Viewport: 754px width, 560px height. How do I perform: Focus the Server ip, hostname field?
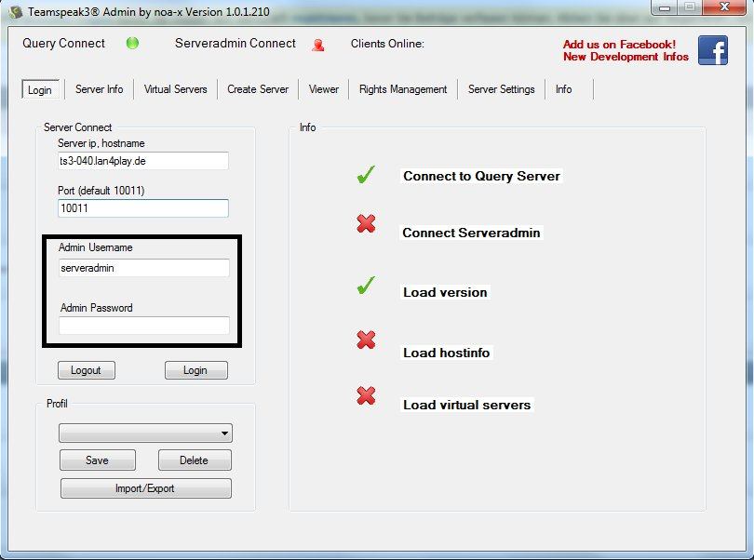point(143,161)
